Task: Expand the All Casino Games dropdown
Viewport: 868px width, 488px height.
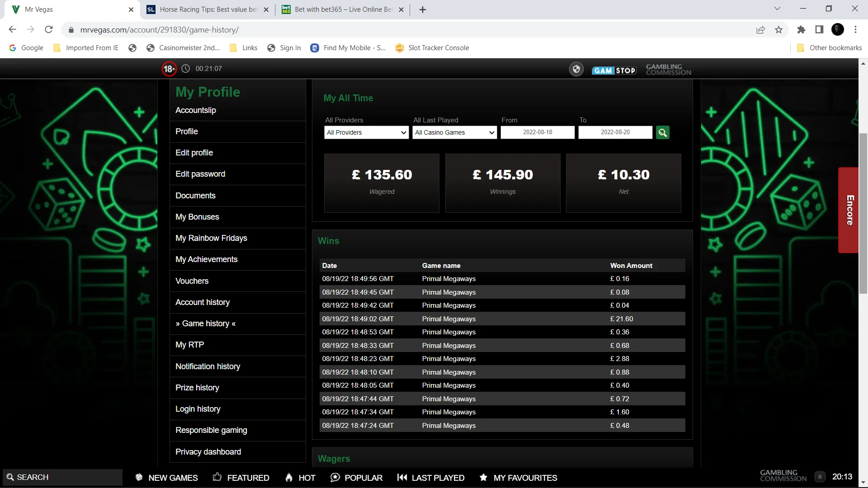Action: [455, 132]
